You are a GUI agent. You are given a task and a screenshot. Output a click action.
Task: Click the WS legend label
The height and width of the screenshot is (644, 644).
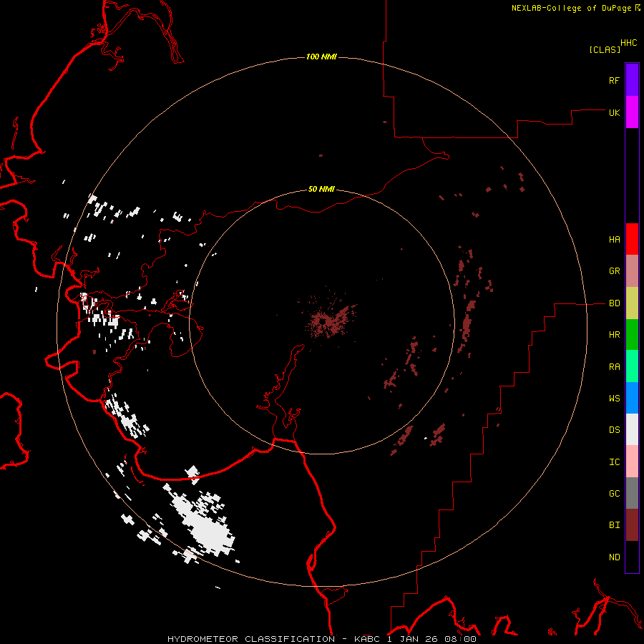tap(614, 399)
